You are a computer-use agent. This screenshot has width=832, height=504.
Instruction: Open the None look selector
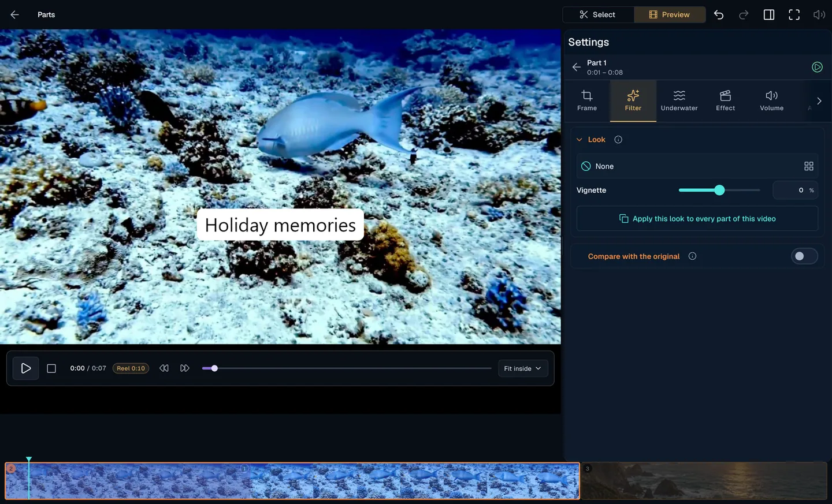tap(697, 166)
